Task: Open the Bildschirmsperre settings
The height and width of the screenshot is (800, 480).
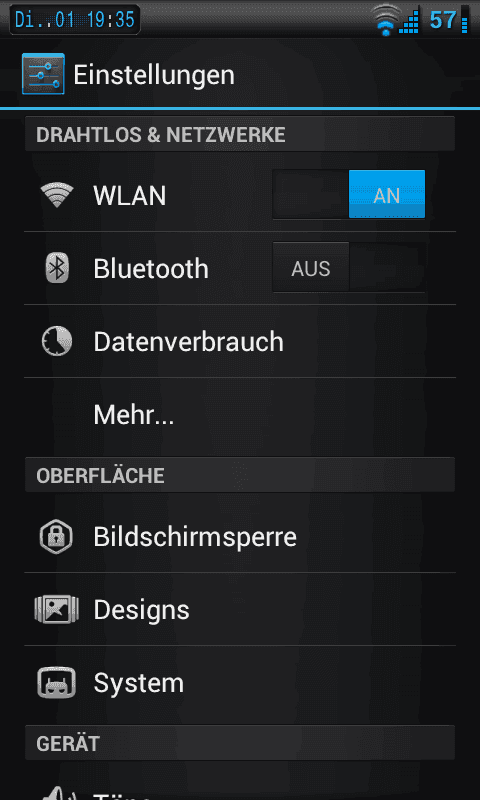Action: pyautogui.click(x=240, y=537)
